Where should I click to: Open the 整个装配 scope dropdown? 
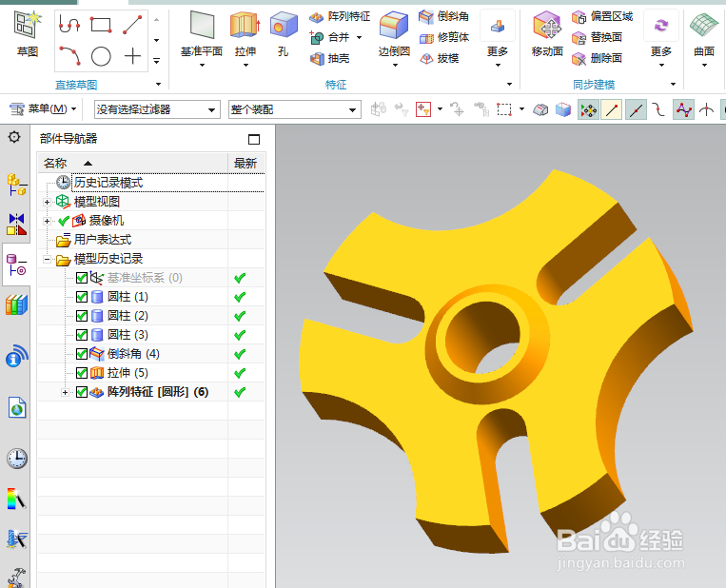[x=294, y=109]
